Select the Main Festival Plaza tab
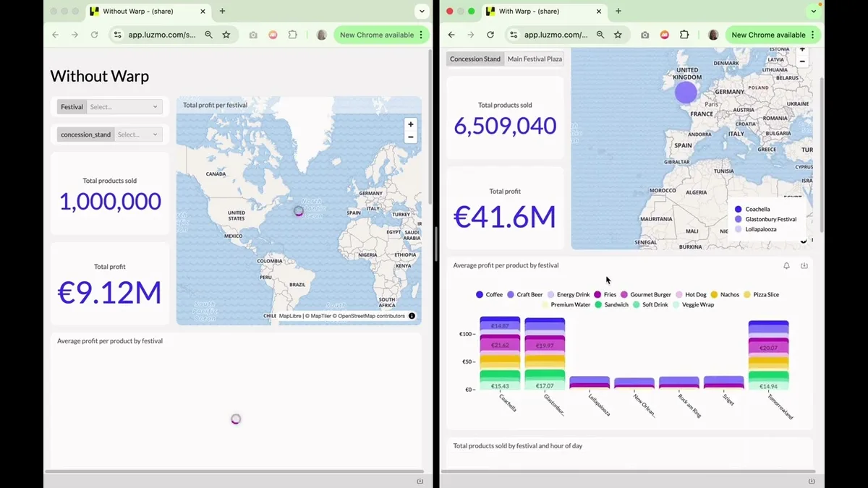The image size is (868, 488). tap(535, 59)
